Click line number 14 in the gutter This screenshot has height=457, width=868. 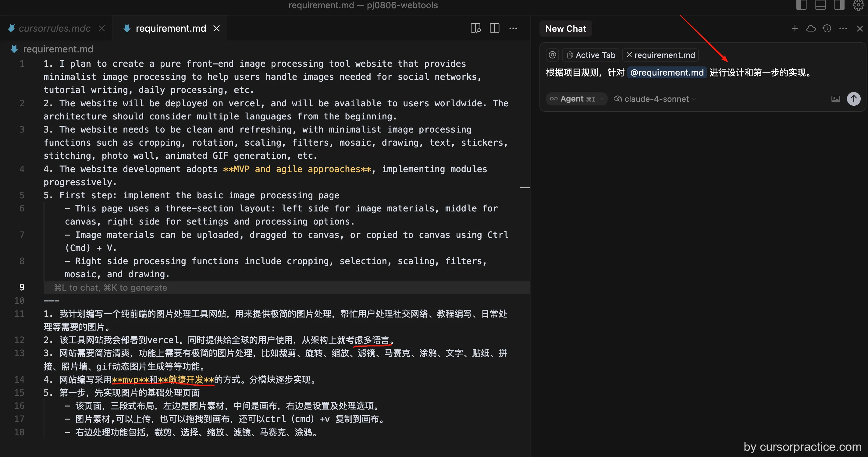tap(19, 380)
